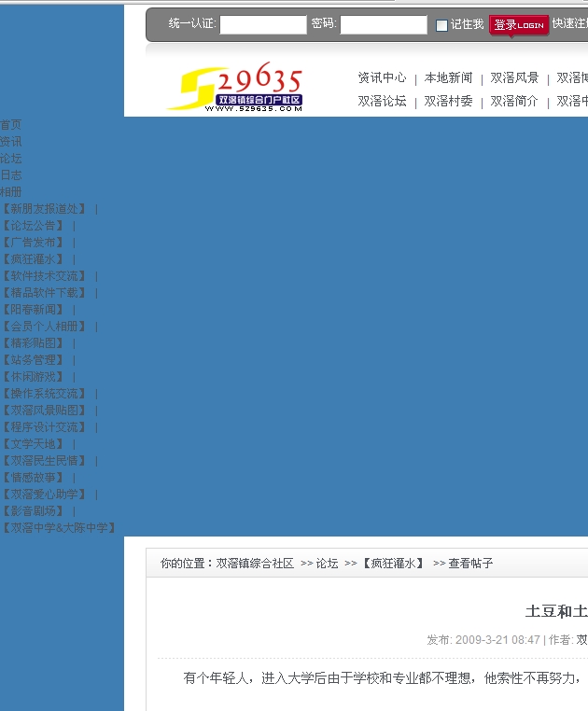
Task: Open the 【新朋友报道处】 forum board
Action: coord(44,209)
